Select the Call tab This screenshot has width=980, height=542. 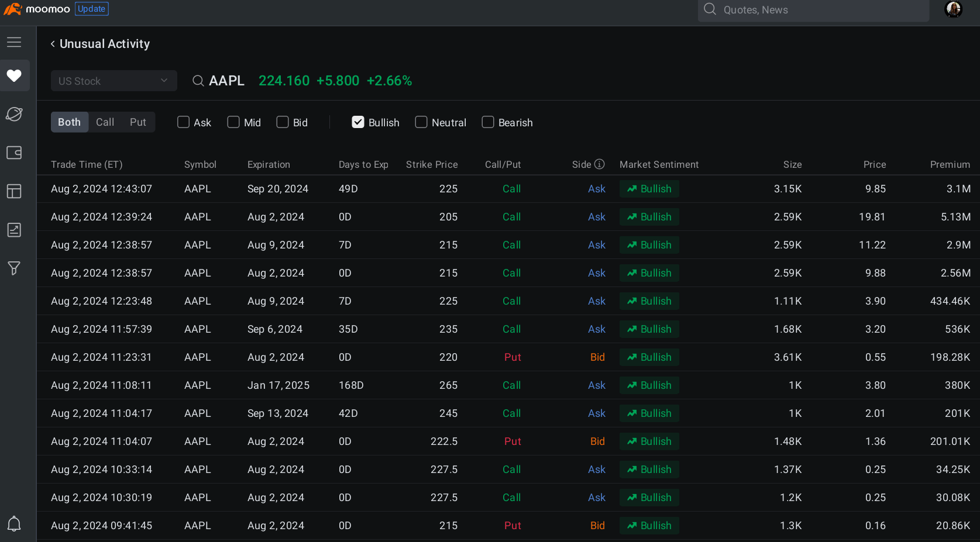[105, 122]
